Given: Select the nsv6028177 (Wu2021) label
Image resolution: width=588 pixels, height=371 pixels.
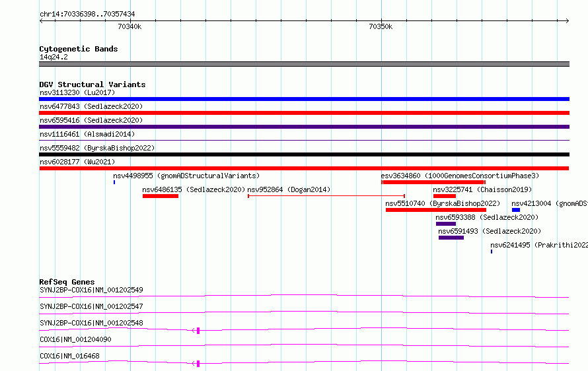Looking at the screenshot, I should click(x=77, y=162).
